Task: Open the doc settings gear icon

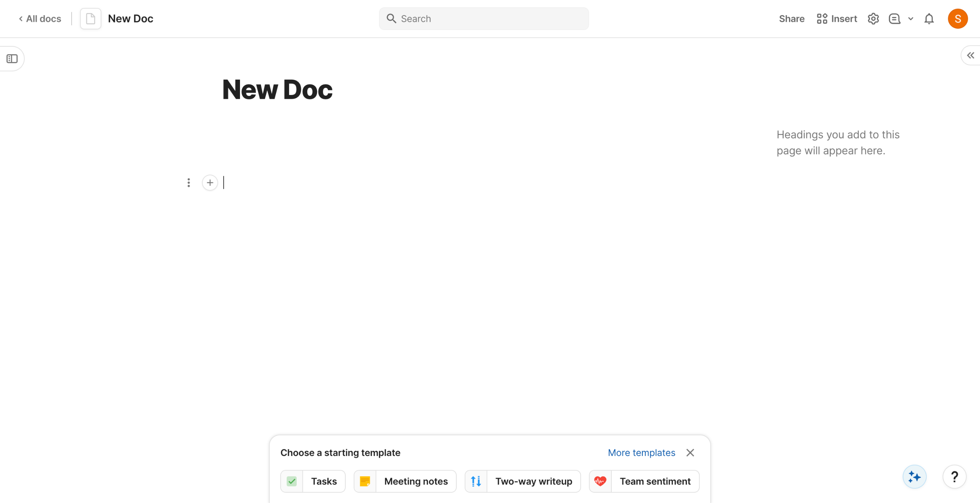Action: [873, 19]
